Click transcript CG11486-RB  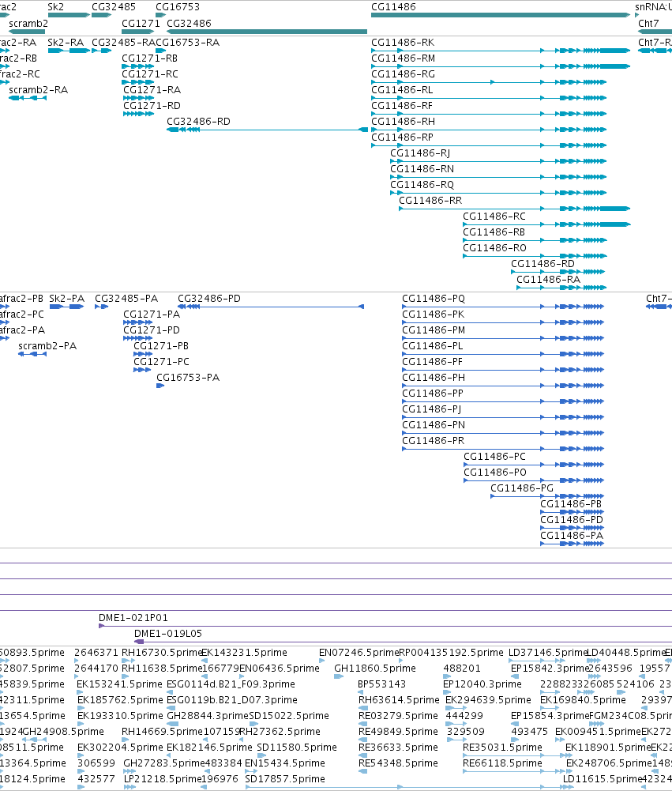(x=494, y=232)
